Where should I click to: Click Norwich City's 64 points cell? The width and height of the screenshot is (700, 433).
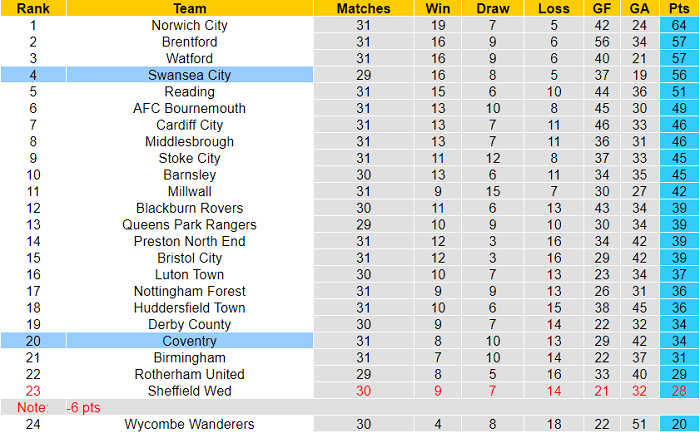click(x=679, y=25)
